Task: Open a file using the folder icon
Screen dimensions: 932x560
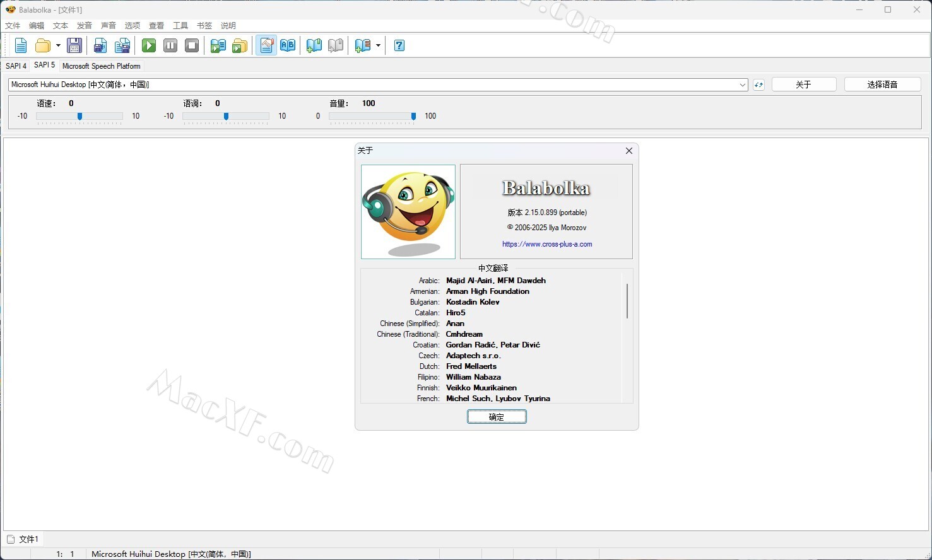Action: 43,45
